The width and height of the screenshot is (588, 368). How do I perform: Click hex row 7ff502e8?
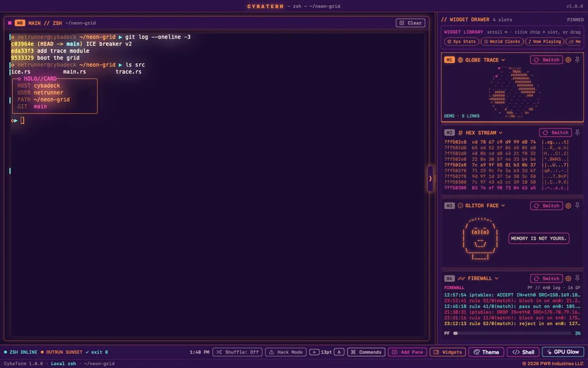tap(507, 165)
